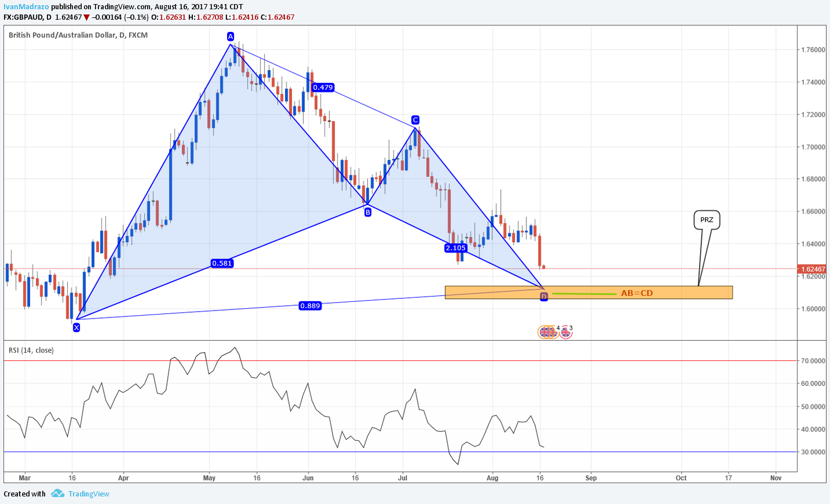Click the Mar label on the time axis

(x=24, y=478)
